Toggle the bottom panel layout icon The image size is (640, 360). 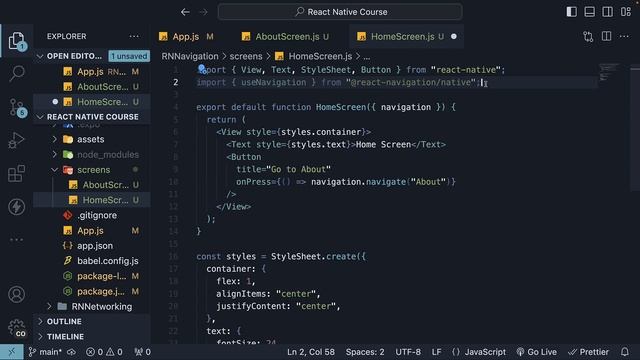[x=589, y=12]
